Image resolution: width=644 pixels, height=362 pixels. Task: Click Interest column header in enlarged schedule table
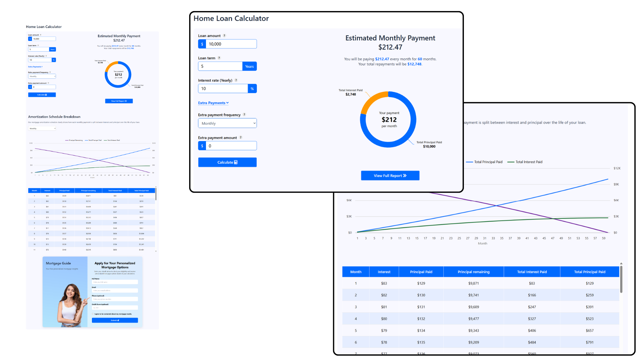coord(384,272)
